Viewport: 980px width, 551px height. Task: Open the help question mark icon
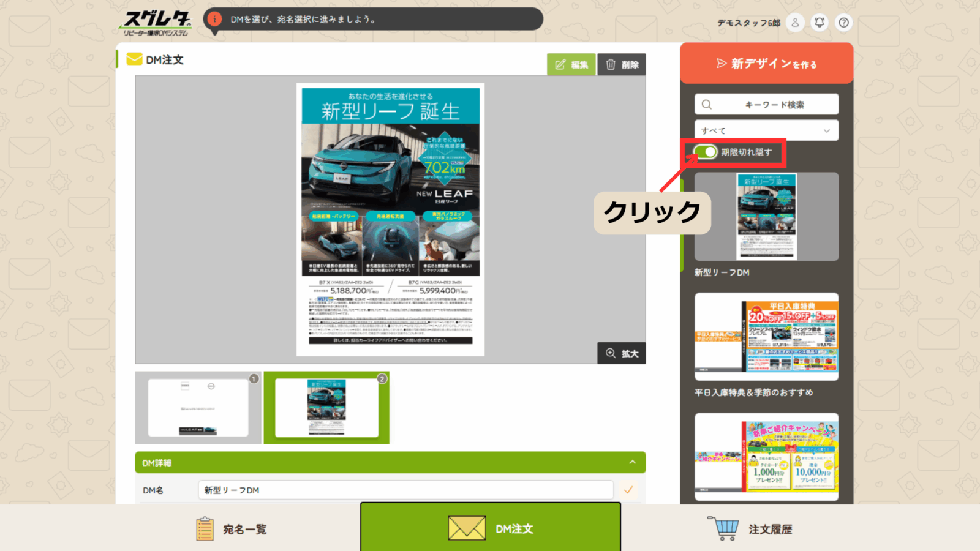coord(843,23)
